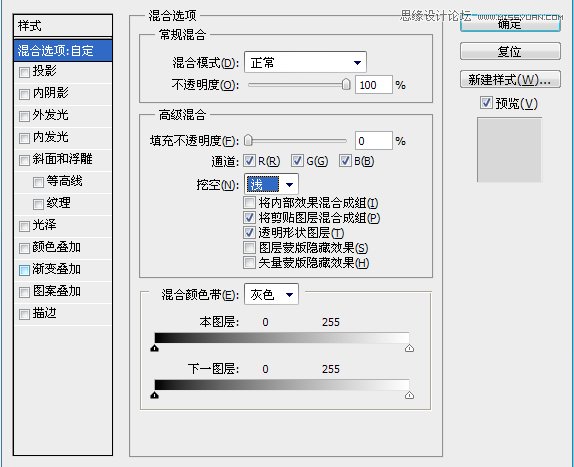
Task: Click the 样式 styles header
Action: pos(63,26)
